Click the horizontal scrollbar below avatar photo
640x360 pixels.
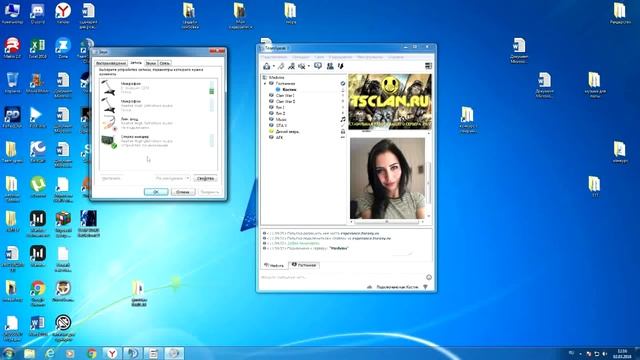[x=387, y=222]
